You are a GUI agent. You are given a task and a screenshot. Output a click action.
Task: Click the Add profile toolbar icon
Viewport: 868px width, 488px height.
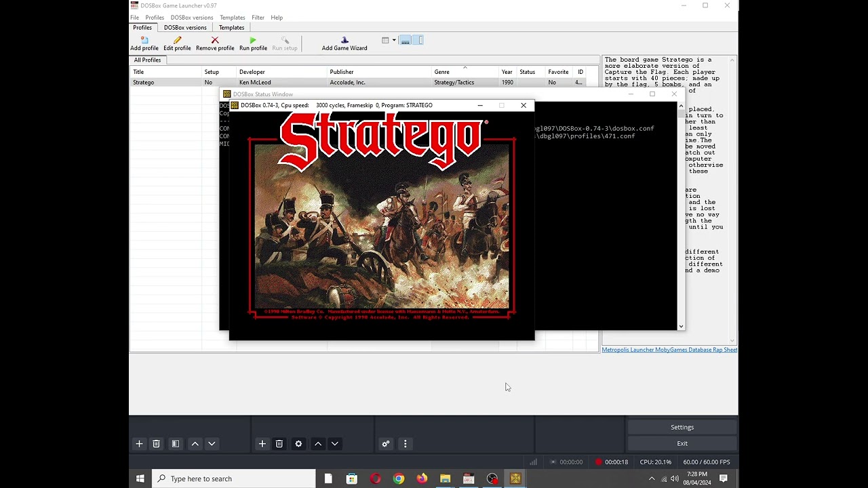point(144,40)
